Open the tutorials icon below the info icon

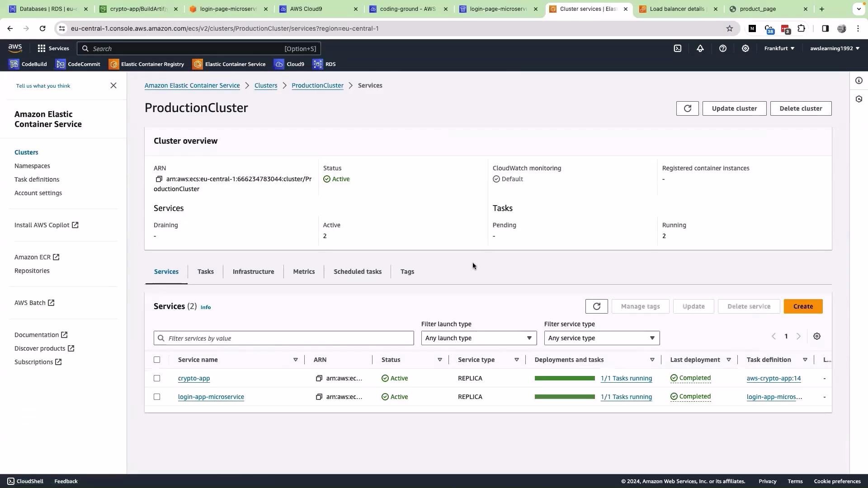(x=859, y=99)
